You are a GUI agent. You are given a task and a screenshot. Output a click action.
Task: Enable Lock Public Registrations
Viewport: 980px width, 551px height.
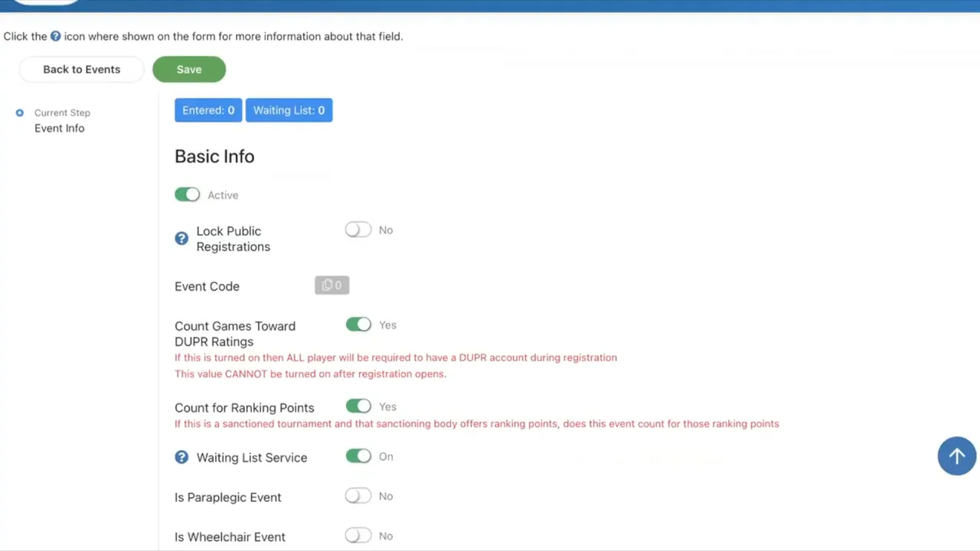(358, 230)
